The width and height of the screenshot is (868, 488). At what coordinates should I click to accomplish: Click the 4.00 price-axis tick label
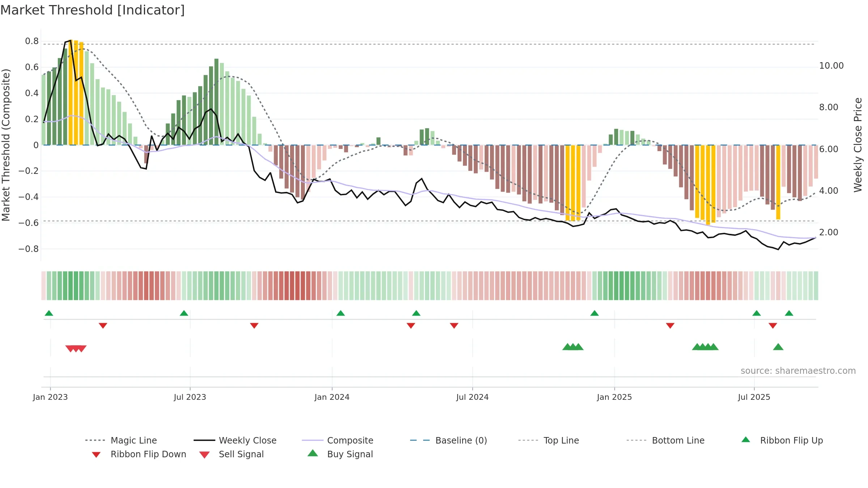point(829,191)
